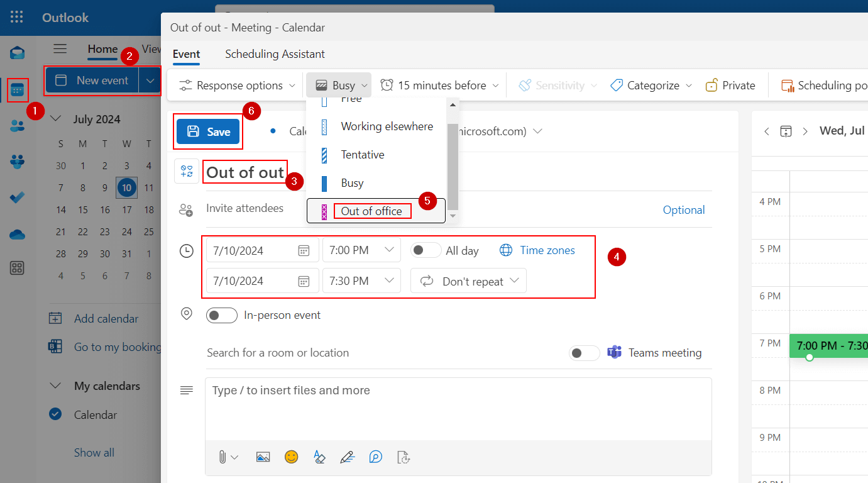Enable the In-person event toggle
The height and width of the screenshot is (483, 868).
tap(222, 315)
